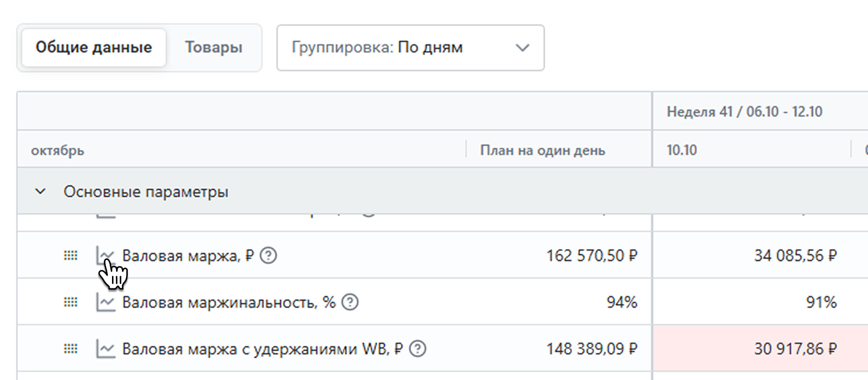Open the chart for Валовая маржинальность, %

click(x=106, y=302)
